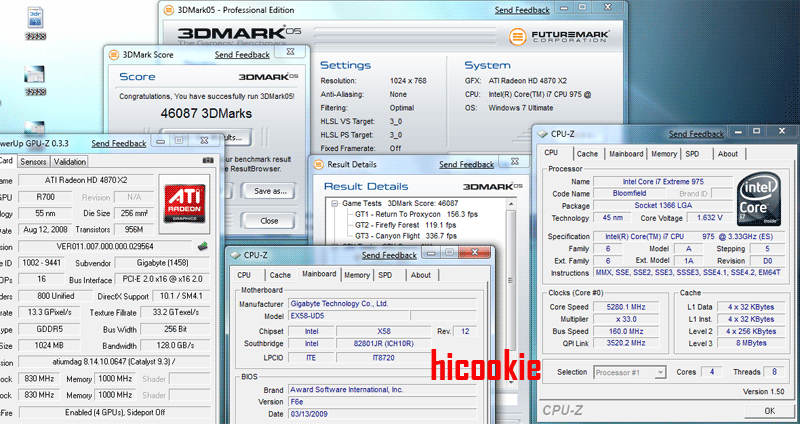The height and width of the screenshot is (424, 800).
Task: Open the second desktop icon shortcut
Action: [35, 80]
